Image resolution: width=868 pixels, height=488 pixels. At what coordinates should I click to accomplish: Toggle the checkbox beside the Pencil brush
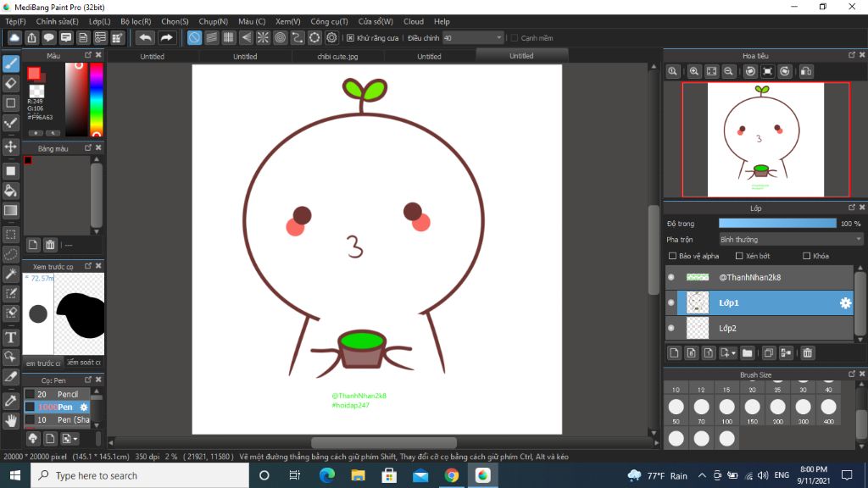pyautogui.click(x=30, y=394)
